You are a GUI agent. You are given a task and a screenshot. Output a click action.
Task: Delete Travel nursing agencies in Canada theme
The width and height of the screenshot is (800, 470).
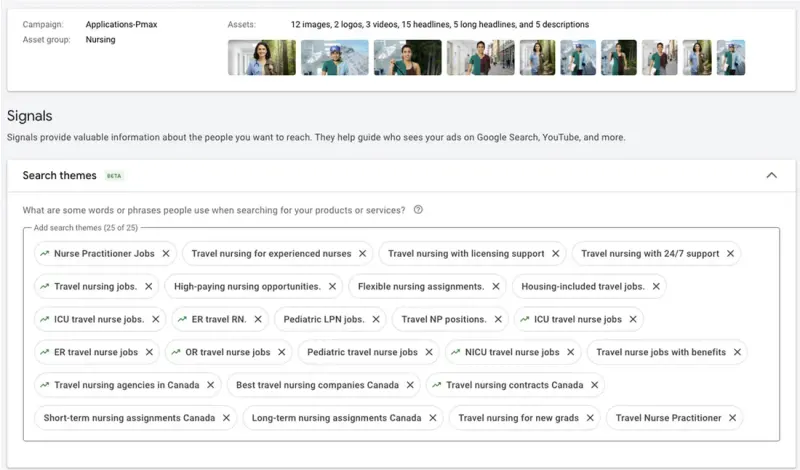pos(210,385)
